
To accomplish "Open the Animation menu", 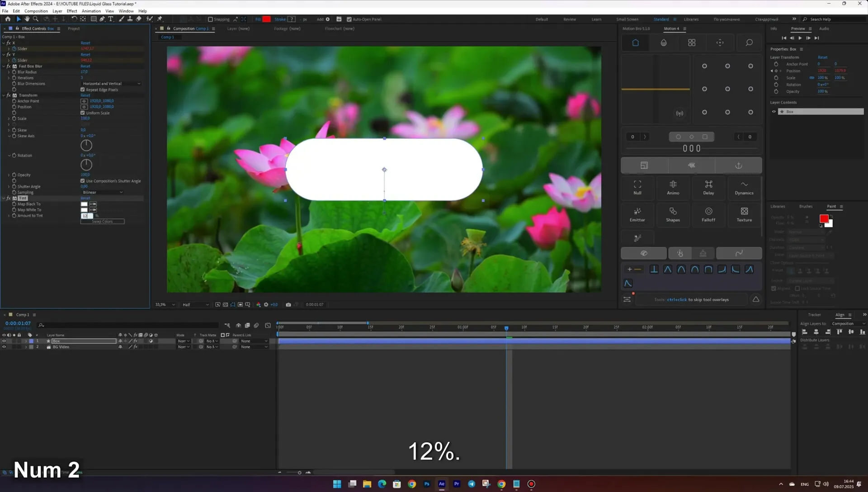I will tap(91, 11).
